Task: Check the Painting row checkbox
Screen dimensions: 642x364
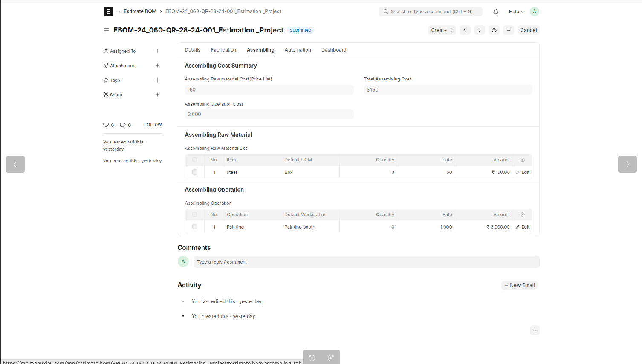Action: click(x=194, y=227)
